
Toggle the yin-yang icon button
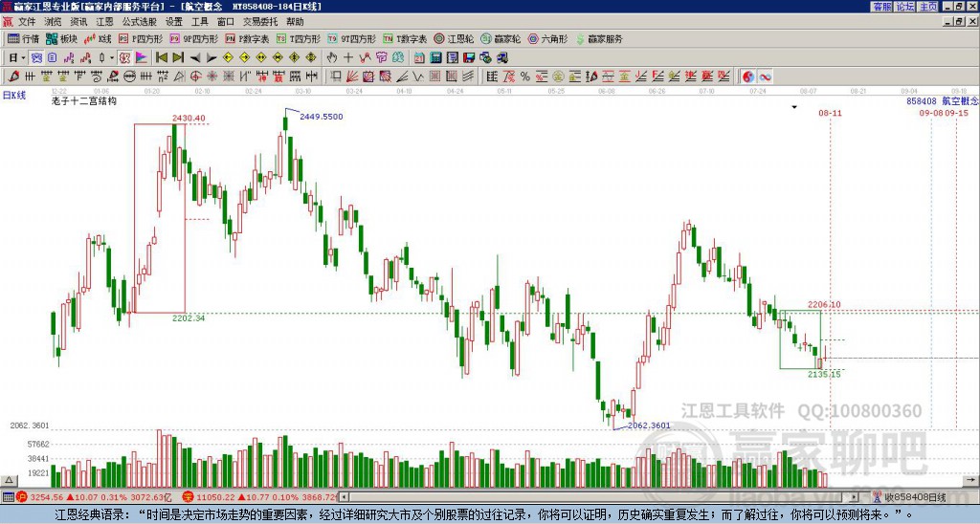pyautogui.click(x=748, y=76)
